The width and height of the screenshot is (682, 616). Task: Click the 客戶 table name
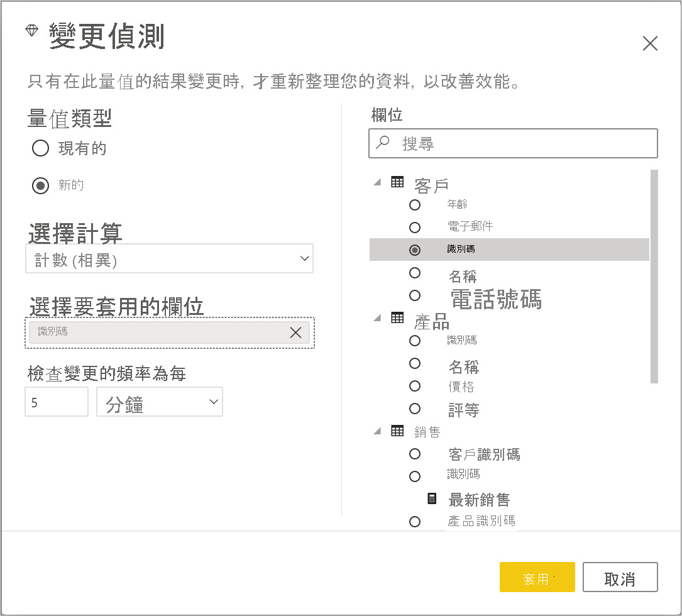pyautogui.click(x=431, y=186)
